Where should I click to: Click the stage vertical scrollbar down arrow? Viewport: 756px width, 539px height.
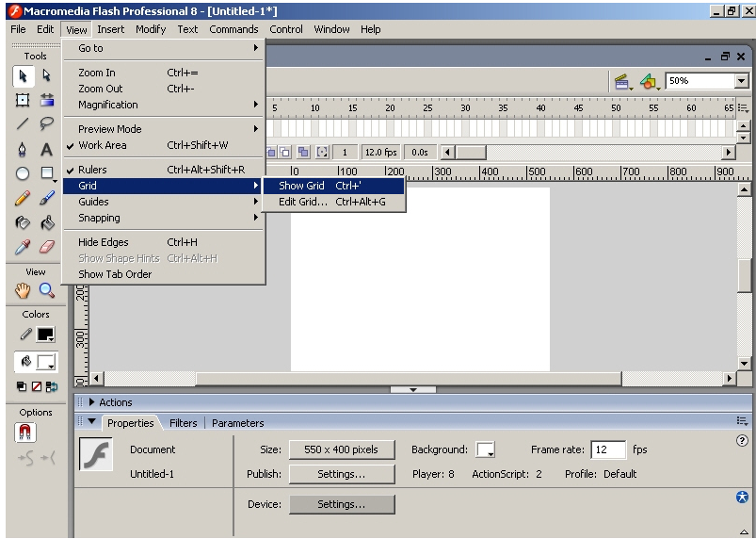[744, 365]
